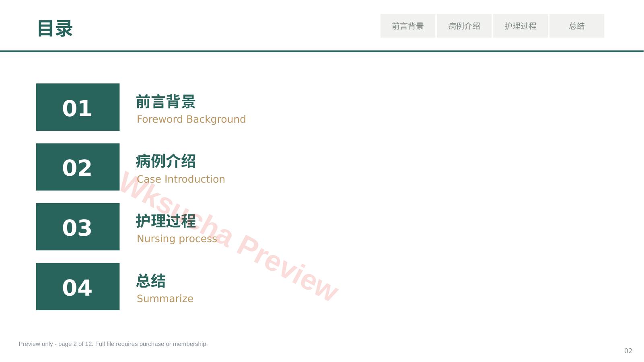644x362 pixels.
Task: Click the Case Introduction subtitle
Action: click(x=181, y=179)
